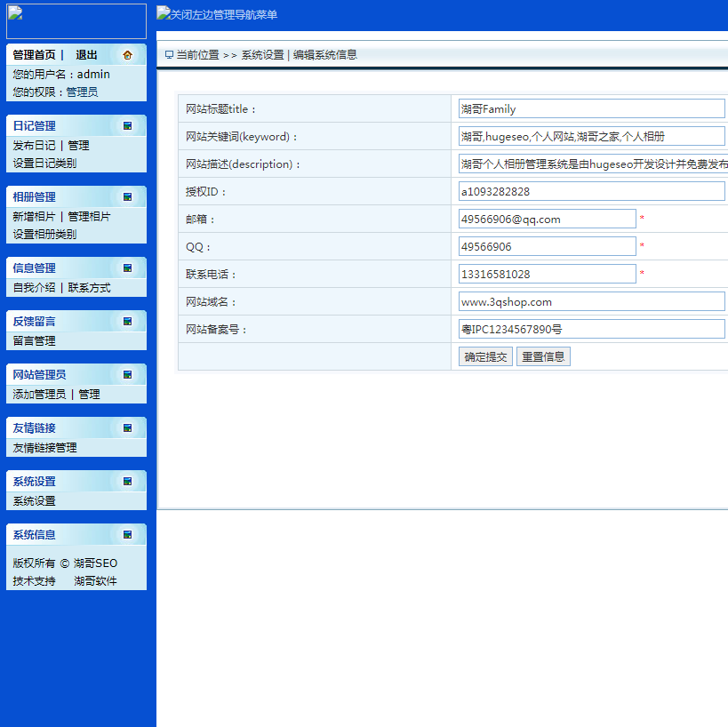Viewport: 728px width, 727px height.
Task: Open 联系方式 page
Action: (x=89, y=287)
